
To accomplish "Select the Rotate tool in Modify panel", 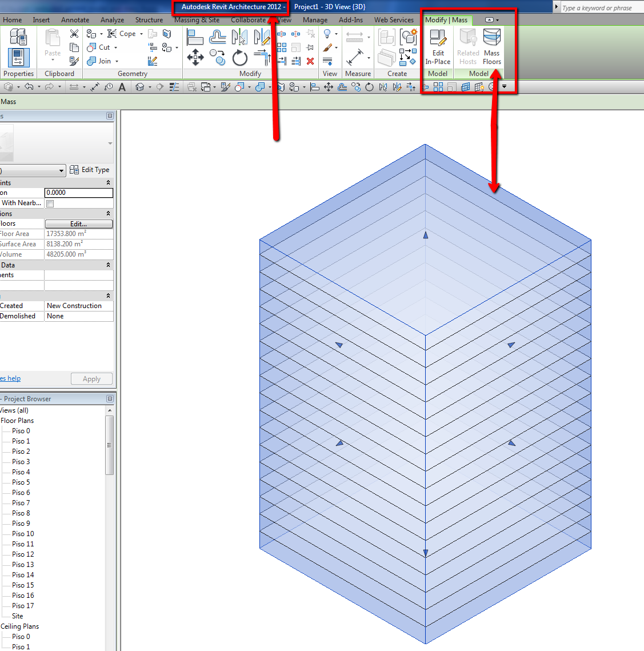I will [240, 57].
